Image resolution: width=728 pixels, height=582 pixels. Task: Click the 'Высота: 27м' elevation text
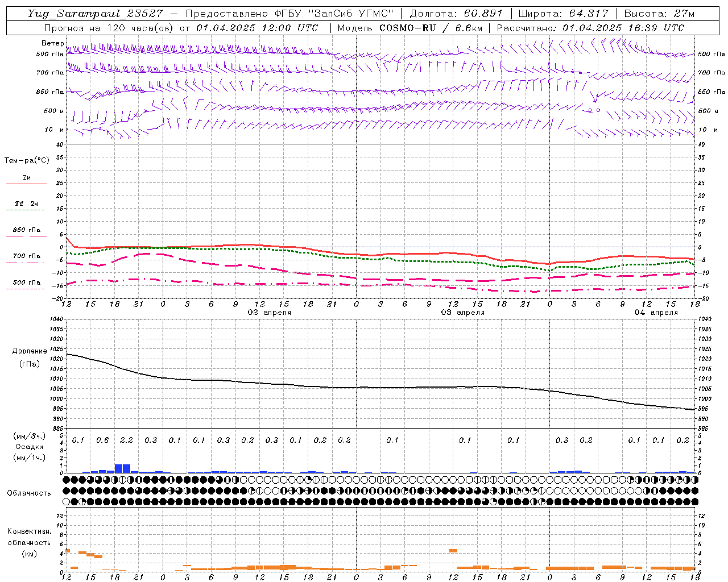(659, 14)
